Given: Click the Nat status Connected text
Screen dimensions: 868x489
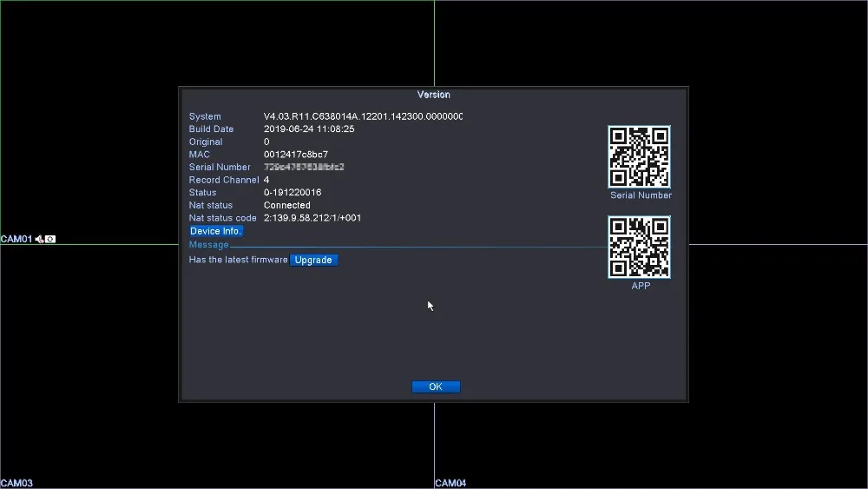Looking at the screenshot, I should [x=287, y=205].
